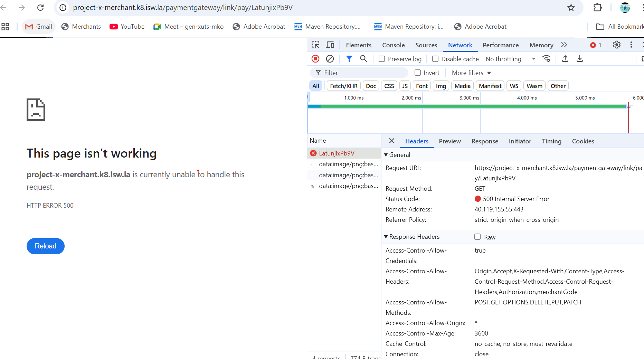Clear the network log
Screen dimensions: 644x359
point(330,59)
